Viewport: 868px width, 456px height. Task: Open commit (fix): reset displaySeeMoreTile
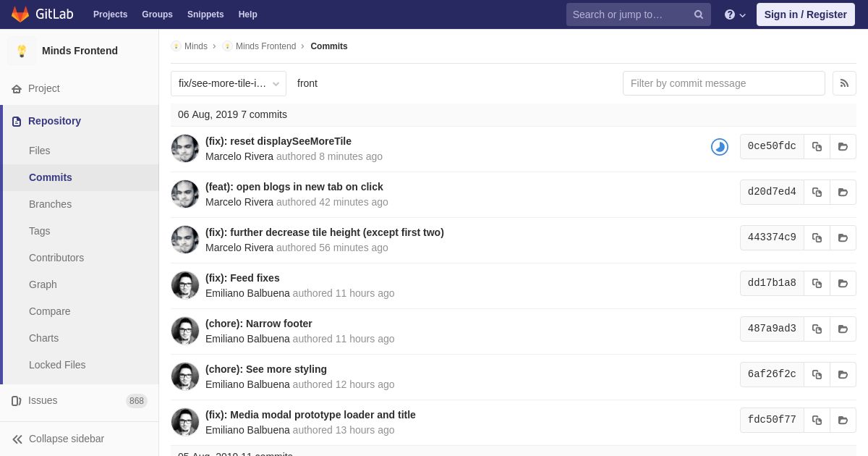(278, 141)
